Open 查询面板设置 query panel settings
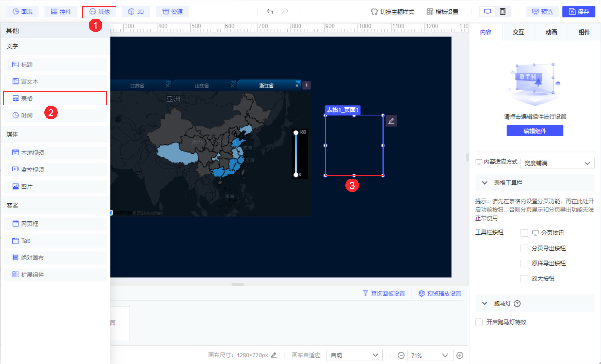601x364 pixels. pyautogui.click(x=384, y=293)
